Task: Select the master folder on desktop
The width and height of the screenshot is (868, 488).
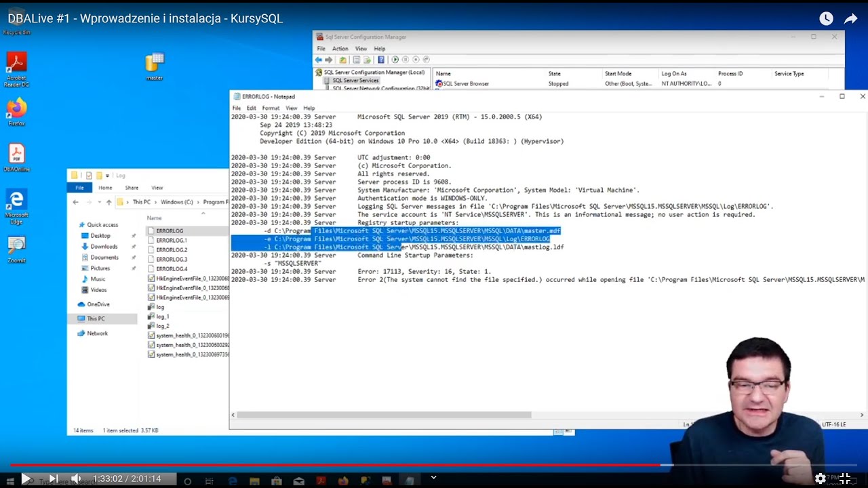Action: (x=155, y=66)
